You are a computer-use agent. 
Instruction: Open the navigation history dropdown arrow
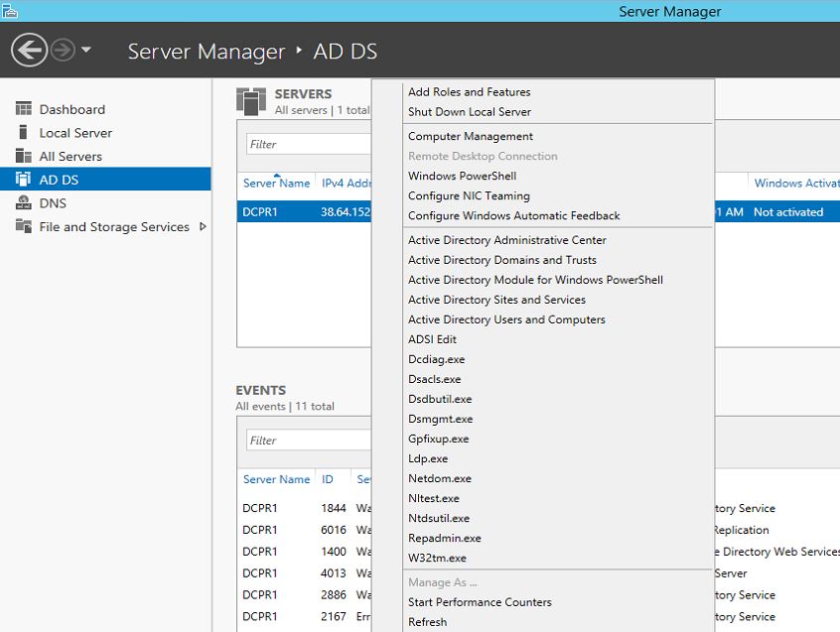(86, 50)
